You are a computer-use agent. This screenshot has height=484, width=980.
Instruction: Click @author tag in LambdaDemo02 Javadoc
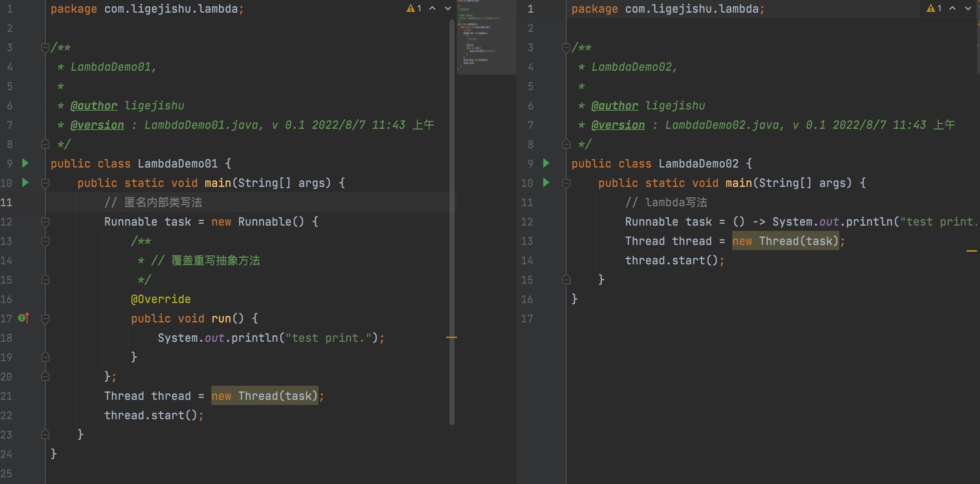[x=615, y=105]
